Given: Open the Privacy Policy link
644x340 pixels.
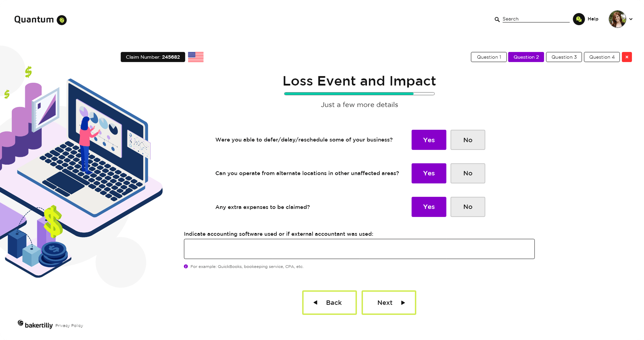Looking at the screenshot, I should [69, 326].
